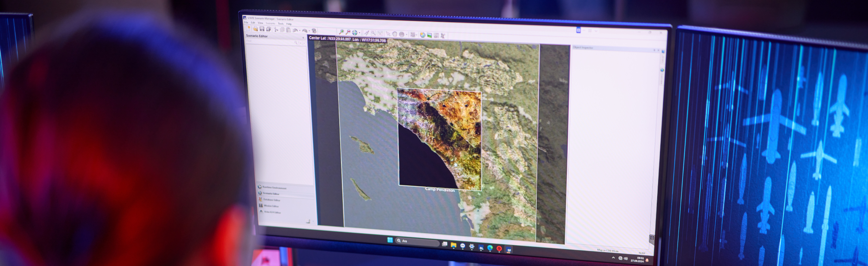868x266 pixels.
Task: Click the rightmost antenna toolbar icon
Action: (443, 35)
